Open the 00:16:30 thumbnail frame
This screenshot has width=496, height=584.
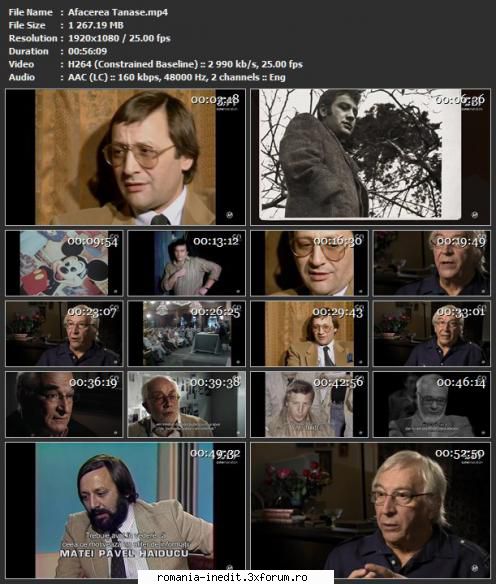click(309, 263)
